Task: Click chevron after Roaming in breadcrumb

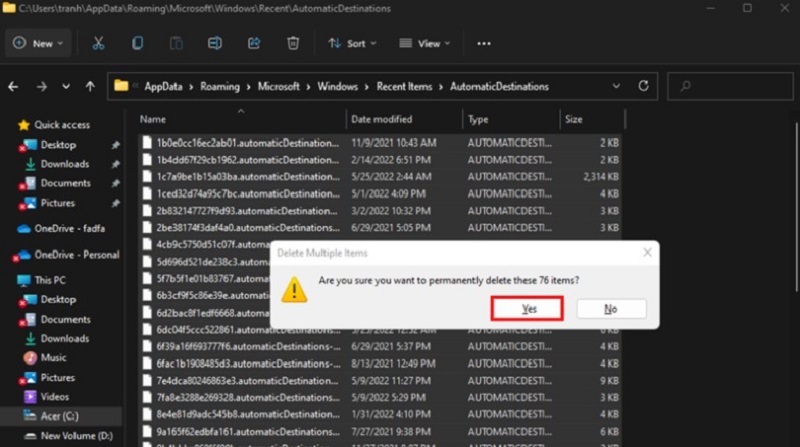Action: pyautogui.click(x=248, y=87)
